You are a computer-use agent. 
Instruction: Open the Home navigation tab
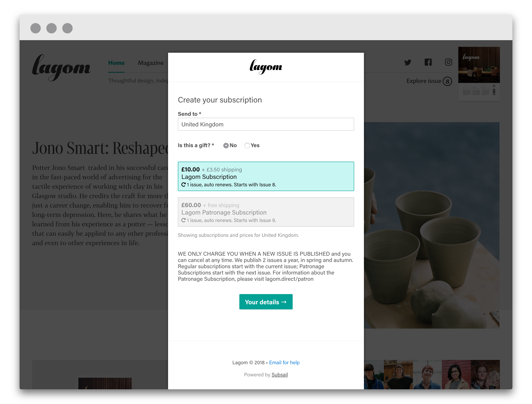116,63
